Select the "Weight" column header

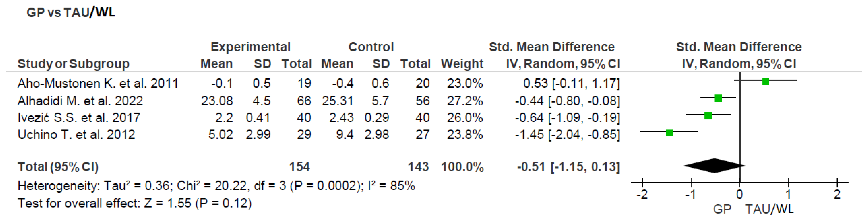coord(462,63)
